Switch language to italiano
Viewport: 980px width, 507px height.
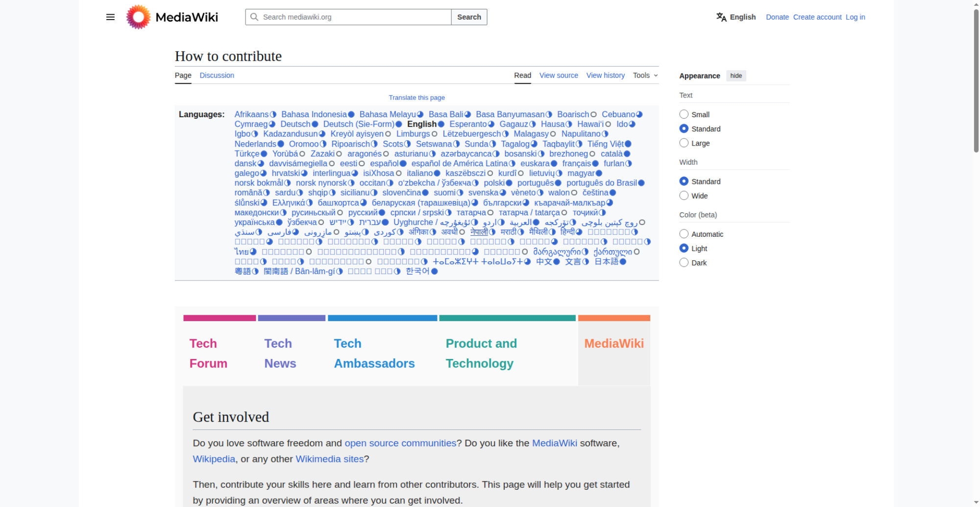[x=420, y=173]
